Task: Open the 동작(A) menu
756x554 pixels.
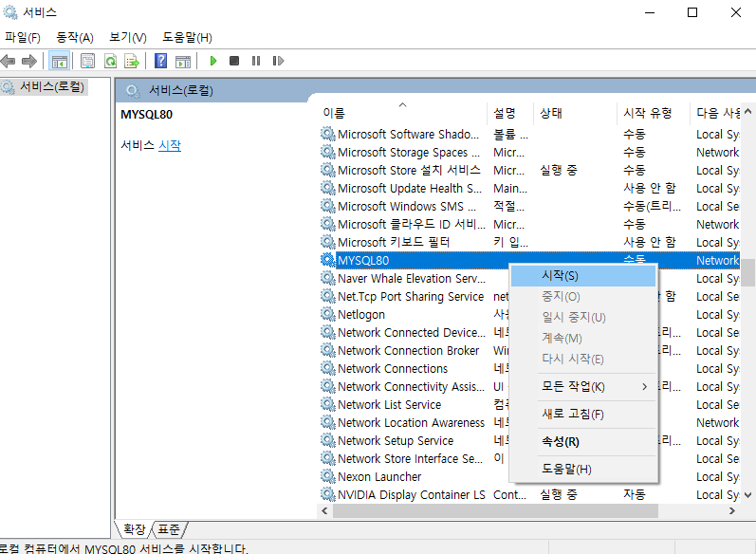Action: pos(75,37)
